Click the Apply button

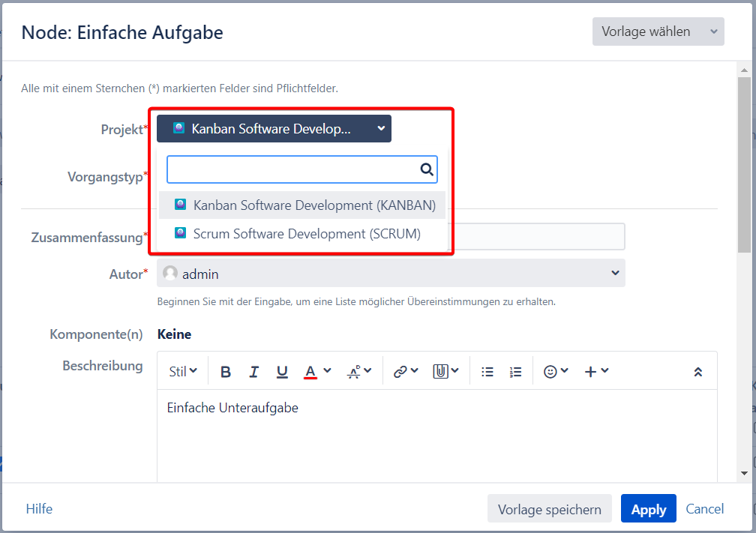pos(648,509)
